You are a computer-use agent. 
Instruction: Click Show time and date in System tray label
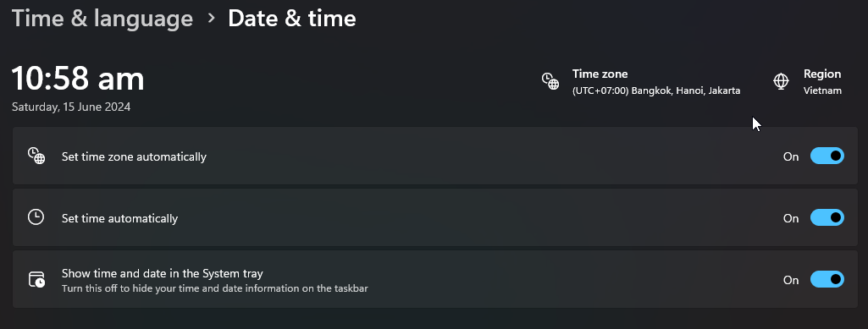[163, 273]
